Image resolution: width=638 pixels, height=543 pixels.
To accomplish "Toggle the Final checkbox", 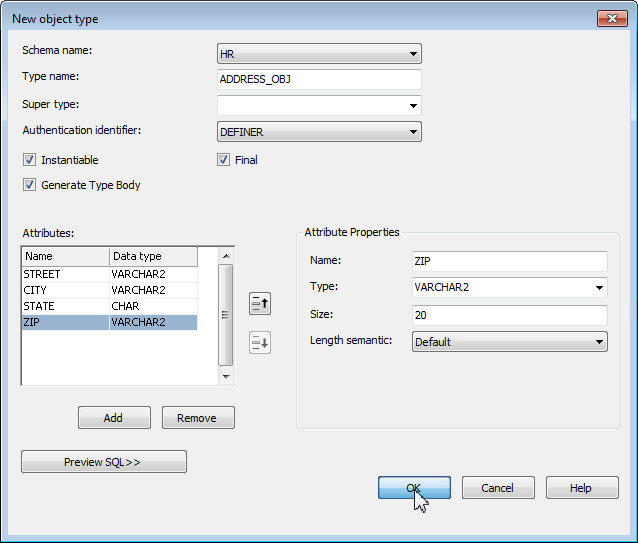I will [x=223, y=159].
